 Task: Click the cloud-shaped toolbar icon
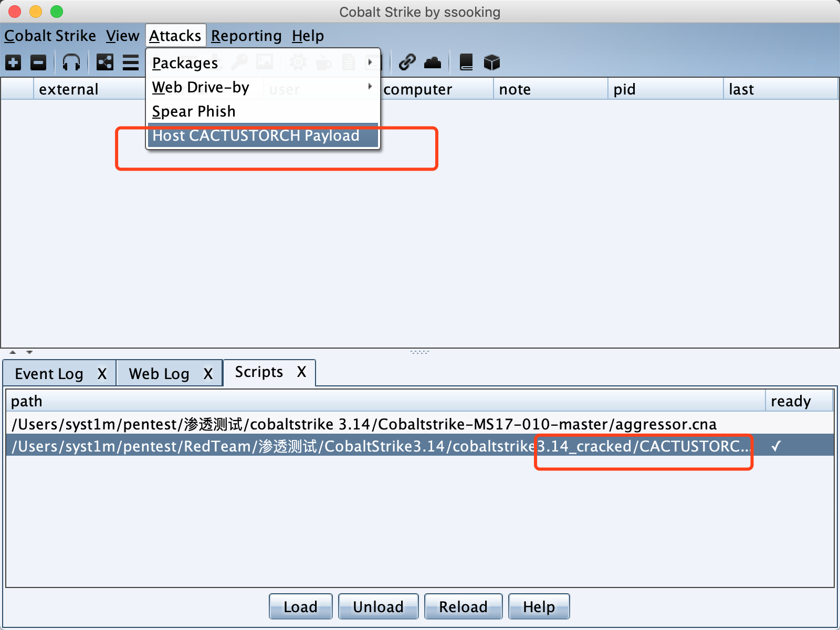(433, 62)
